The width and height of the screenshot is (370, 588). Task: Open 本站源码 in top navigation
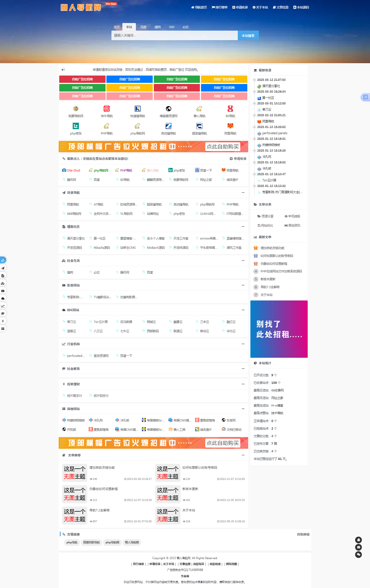[x=301, y=7]
